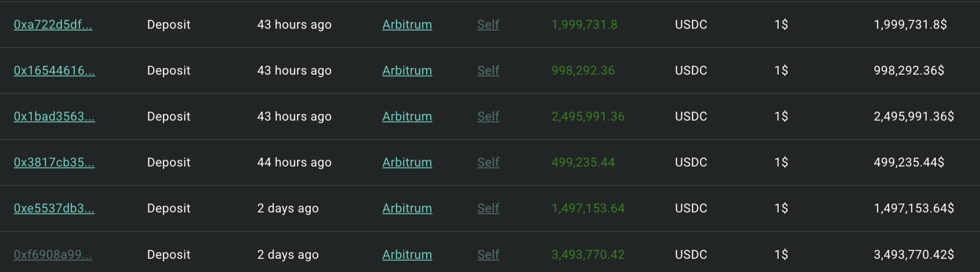
Task: Select Self link in the 0x3817cb35 row
Action: click(488, 163)
